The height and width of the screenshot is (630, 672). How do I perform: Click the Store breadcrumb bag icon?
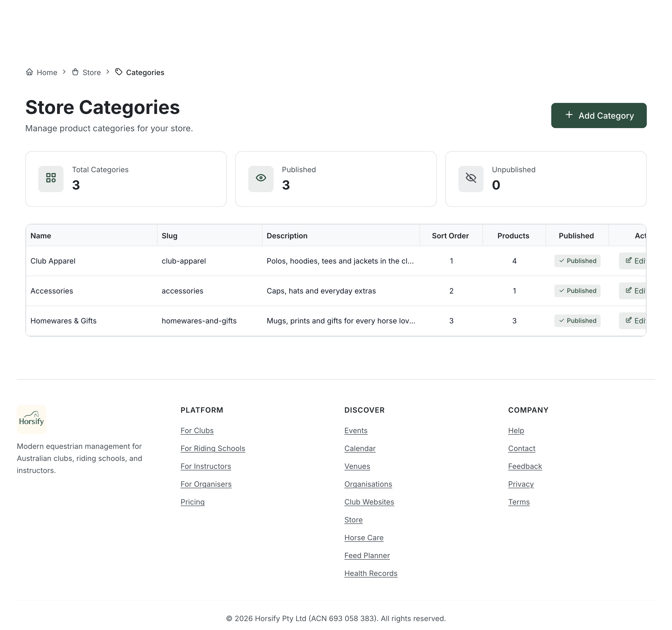point(75,72)
